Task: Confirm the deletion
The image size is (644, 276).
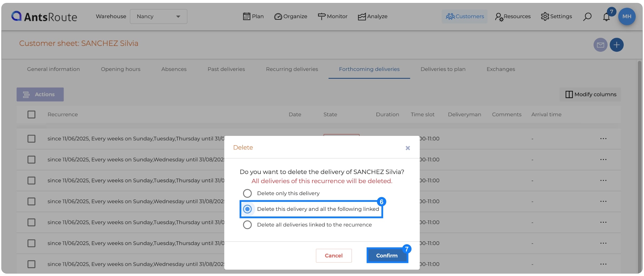Action: [387, 256]
